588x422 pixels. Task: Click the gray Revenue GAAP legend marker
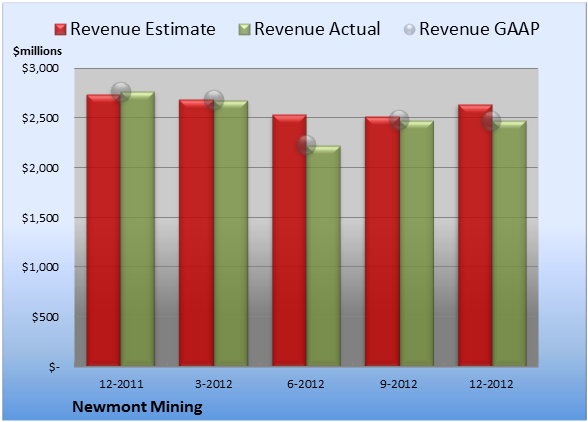point(410,30)
